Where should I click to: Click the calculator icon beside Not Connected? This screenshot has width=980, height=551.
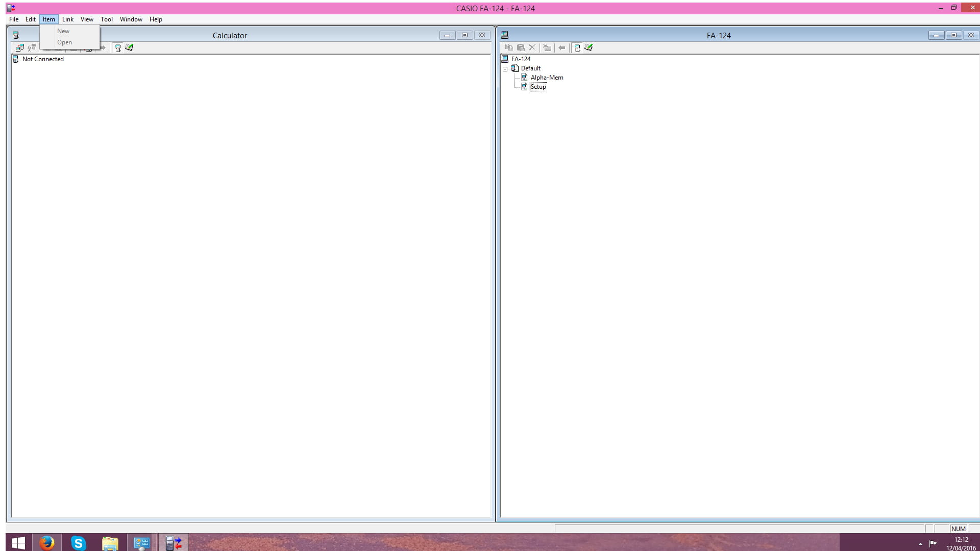tap(15, 59)
